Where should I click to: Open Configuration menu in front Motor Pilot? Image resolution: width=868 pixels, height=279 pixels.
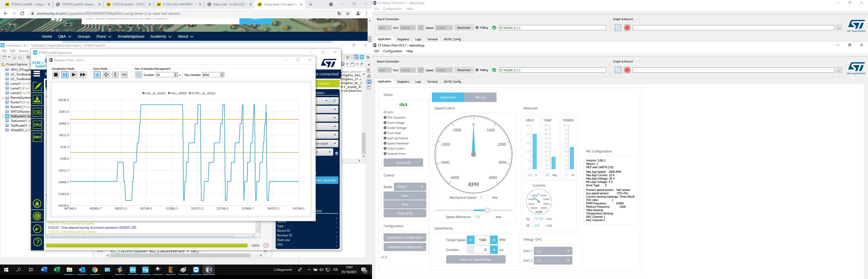pyautogui.click(x=393, y=51)
